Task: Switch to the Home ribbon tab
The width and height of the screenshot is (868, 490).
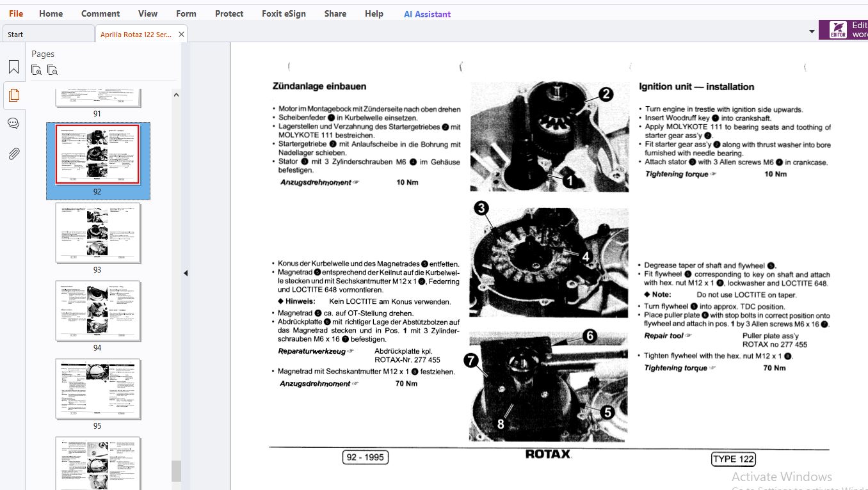Action: click(51, 13)
